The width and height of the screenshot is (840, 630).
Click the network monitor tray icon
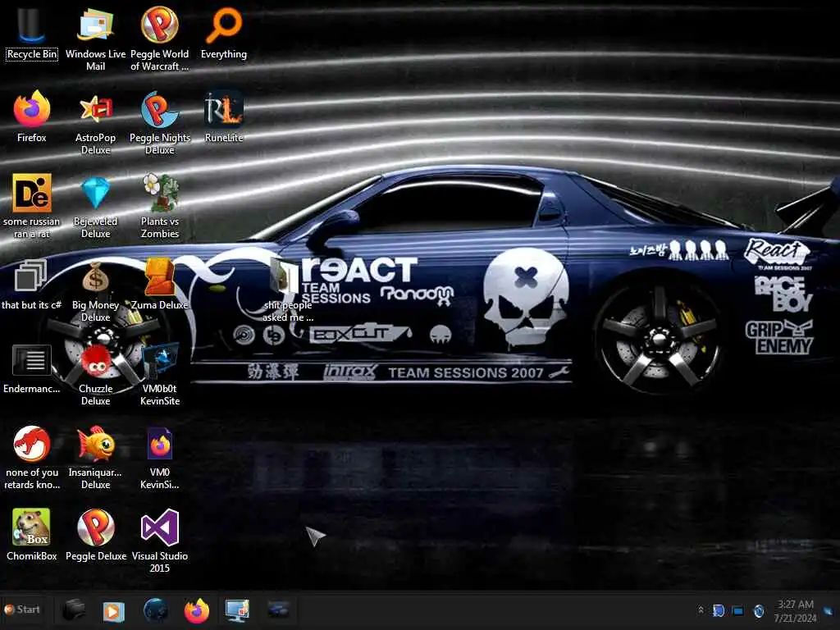(x=737, y=610)
